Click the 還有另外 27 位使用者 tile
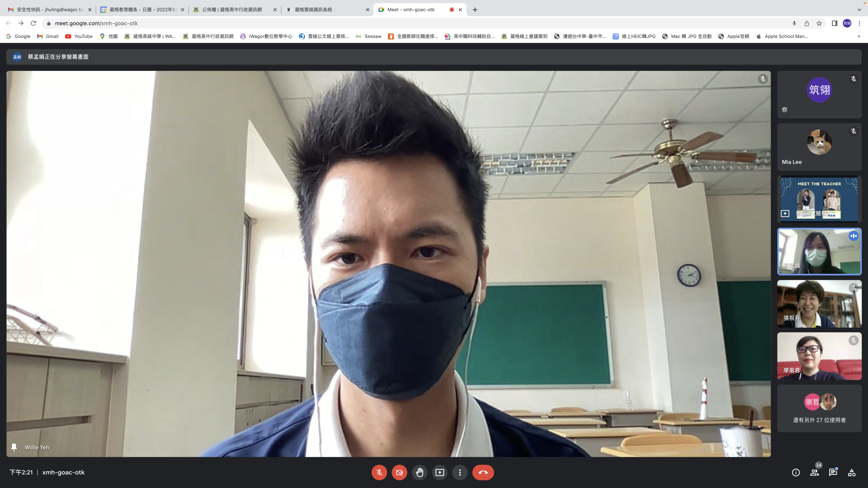 click(819, 408)
